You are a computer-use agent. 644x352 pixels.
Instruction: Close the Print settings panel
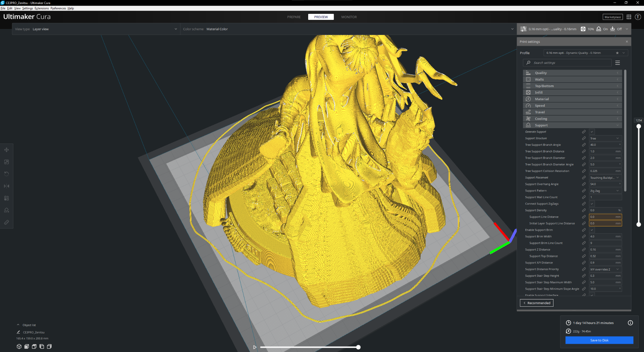pos(627,42)
